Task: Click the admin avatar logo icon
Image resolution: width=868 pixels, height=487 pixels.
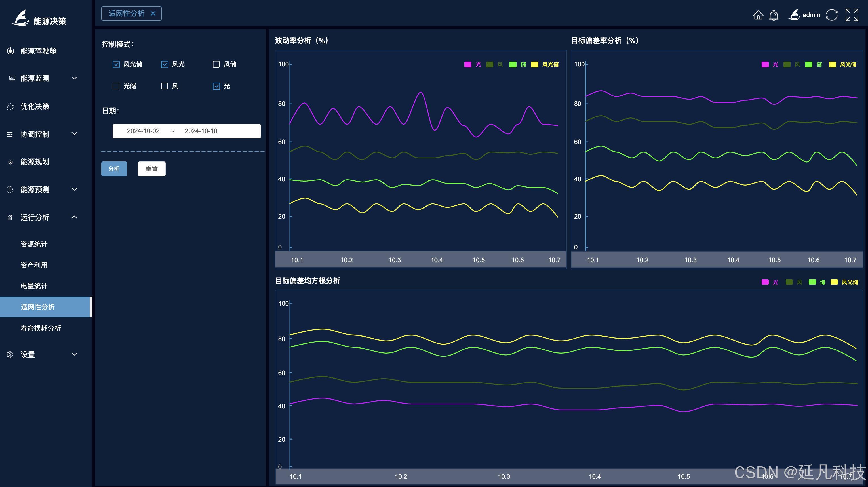Action: [794, 15]
